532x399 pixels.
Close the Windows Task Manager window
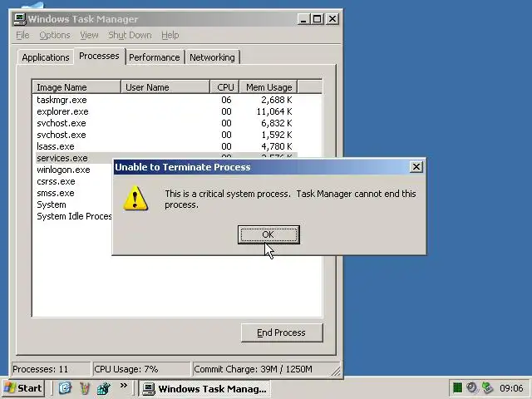pos(332,19)
